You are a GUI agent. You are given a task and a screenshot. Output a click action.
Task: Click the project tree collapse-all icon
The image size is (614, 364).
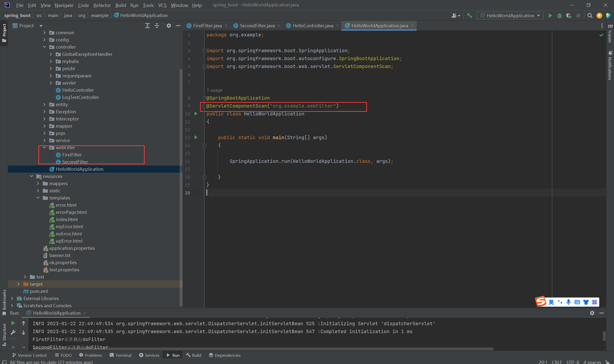(157, 26)
